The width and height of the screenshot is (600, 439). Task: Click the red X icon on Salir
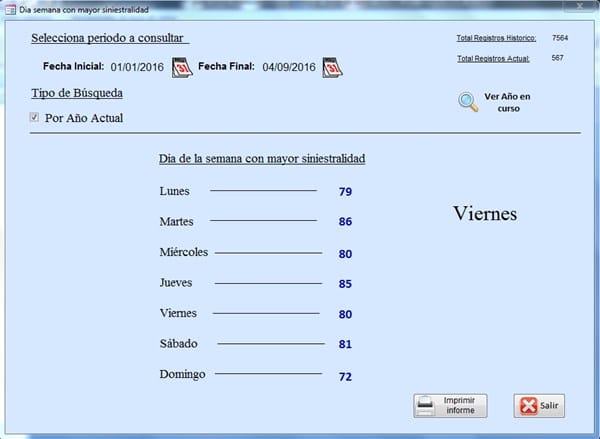point(528,406)
